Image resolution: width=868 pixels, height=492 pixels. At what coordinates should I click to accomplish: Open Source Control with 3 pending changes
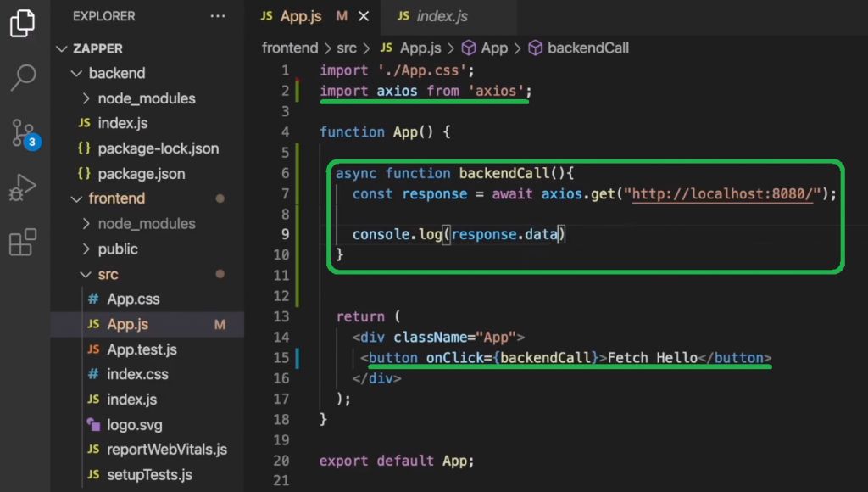coord(23,132)
